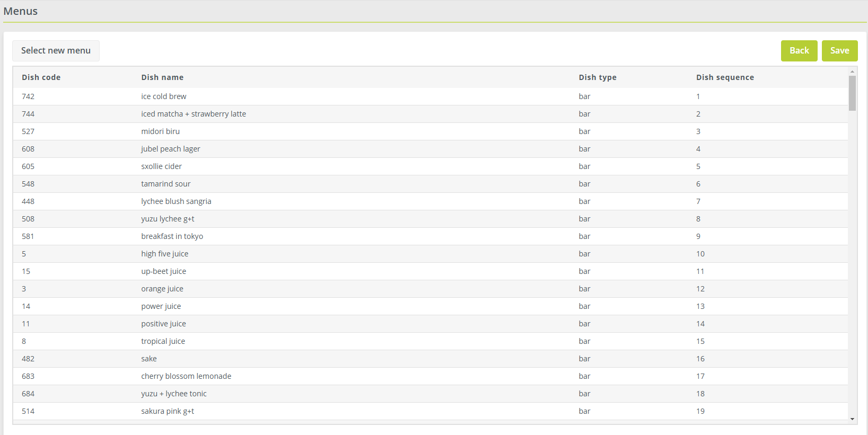
Task: Pick the lychee blush sangria row
Action: tap(176, 201)
